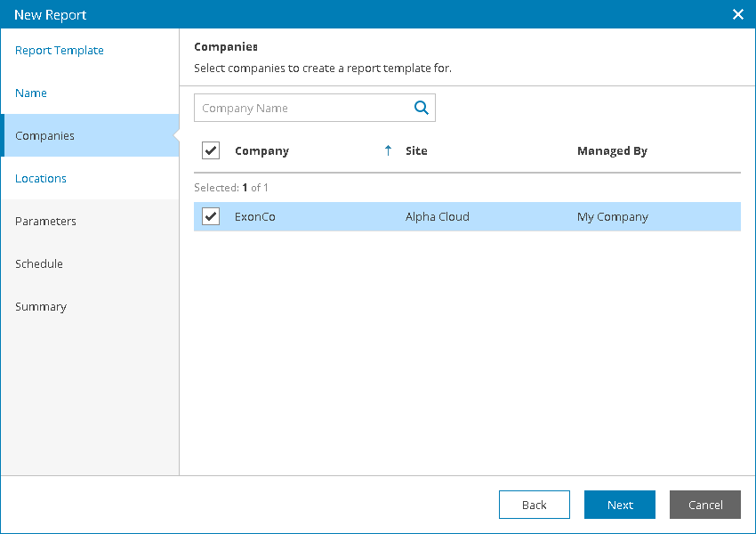Click the sort arrow by Company
The width and height of the screenshot is (756, 534).
[388, 151]
